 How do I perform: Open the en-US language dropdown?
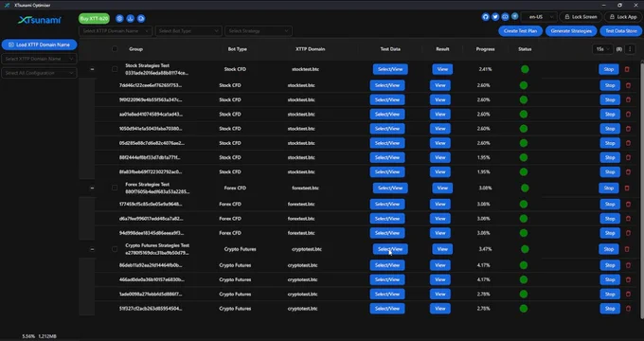click(539, 17)
